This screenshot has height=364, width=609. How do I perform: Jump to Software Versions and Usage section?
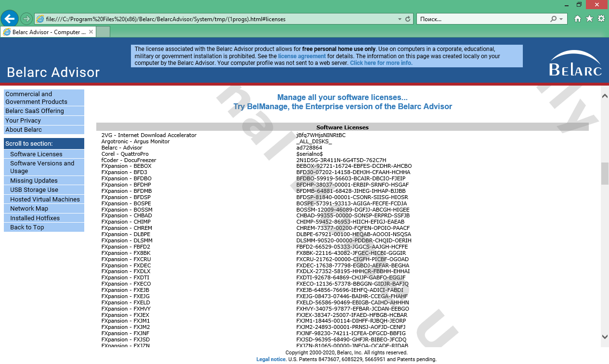click(44, 167)
